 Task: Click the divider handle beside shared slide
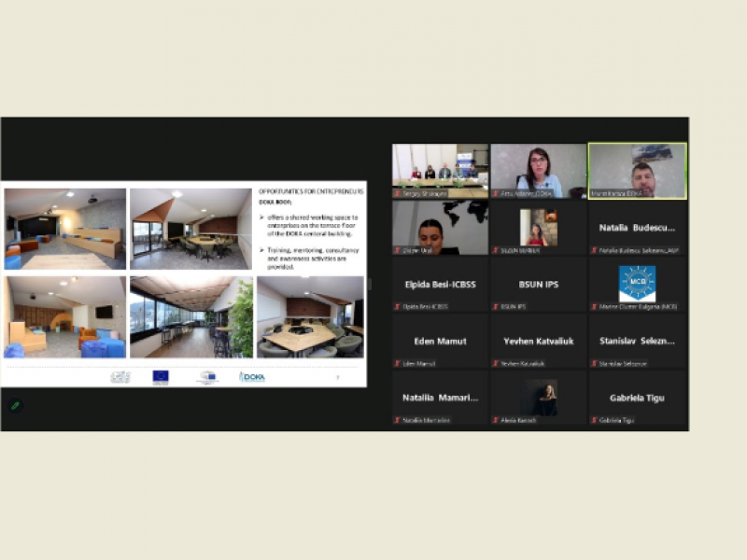(x=370, y=284)
